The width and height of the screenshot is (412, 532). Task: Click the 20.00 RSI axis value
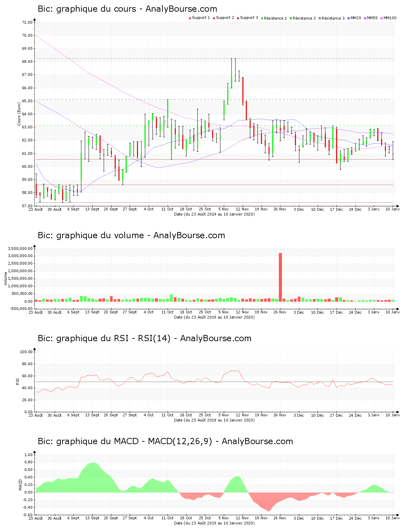tap(27, 400)
